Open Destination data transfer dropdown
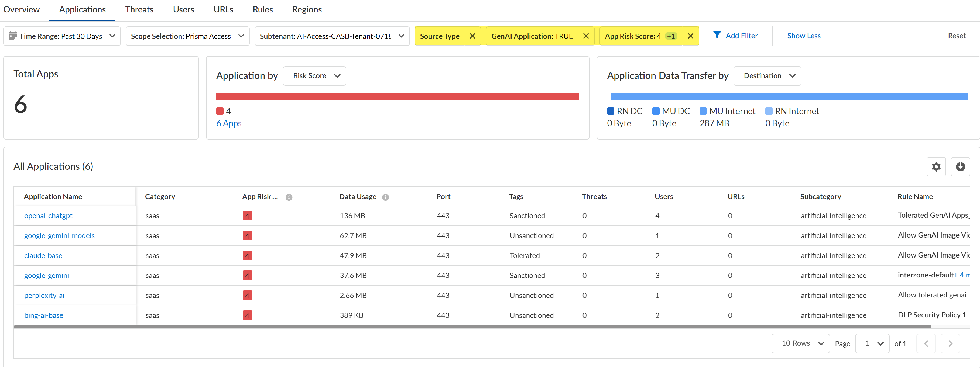The width and height of the screenshot is (980, 368). click(x=767, y=76)
